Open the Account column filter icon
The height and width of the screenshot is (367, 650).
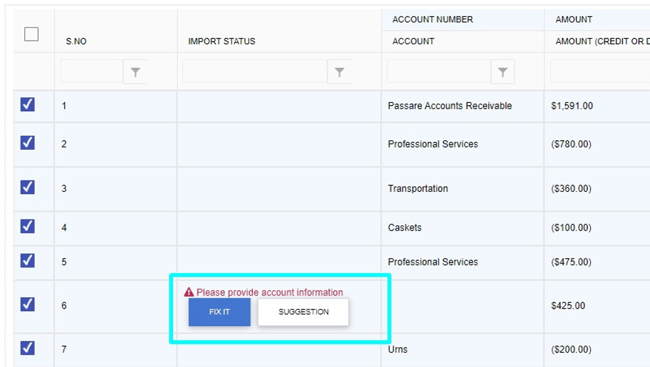pyautogui.click(x=502, y=72)
